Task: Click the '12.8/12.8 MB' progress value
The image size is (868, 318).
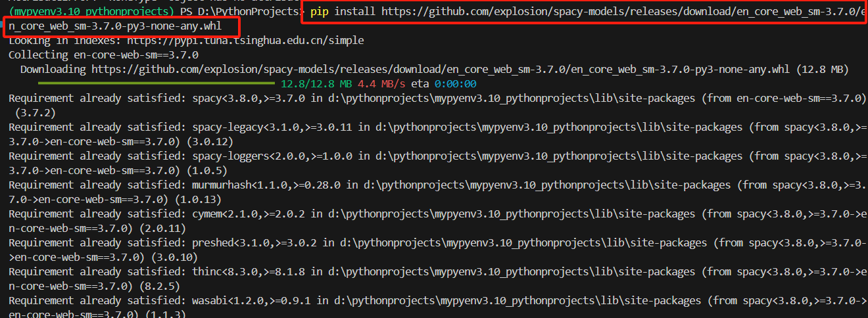Action: [316, 84]
